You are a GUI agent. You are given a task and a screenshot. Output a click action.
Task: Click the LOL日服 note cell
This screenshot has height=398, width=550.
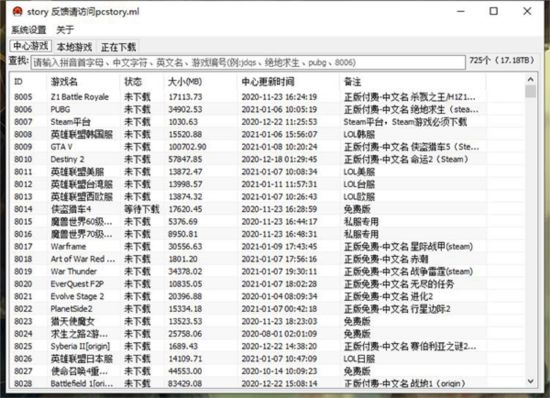click(359, 359)
